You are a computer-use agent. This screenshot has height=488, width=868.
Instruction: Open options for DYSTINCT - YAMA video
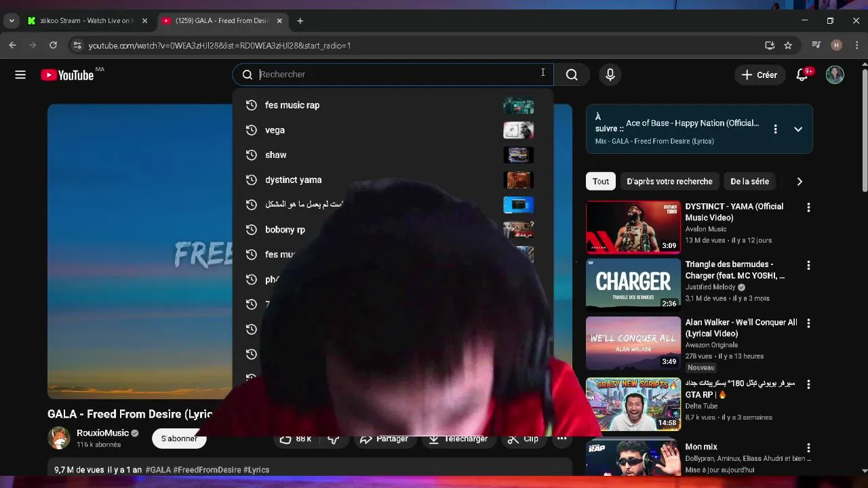808,207
